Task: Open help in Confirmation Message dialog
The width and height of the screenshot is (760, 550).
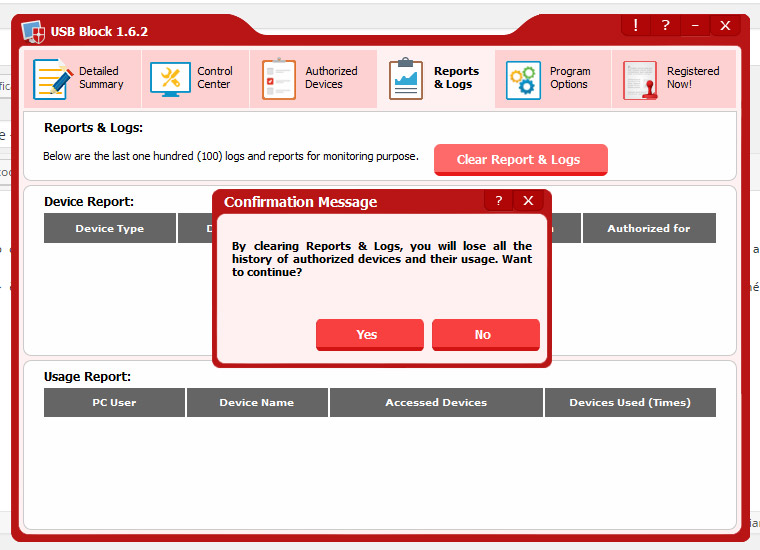Action: tap(499, 201)
